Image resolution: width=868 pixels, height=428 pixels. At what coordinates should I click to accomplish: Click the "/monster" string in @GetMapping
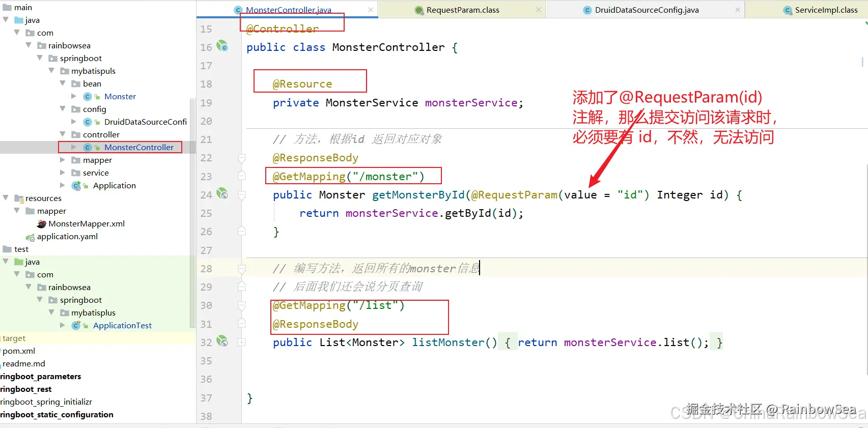[x=385, y=177]
